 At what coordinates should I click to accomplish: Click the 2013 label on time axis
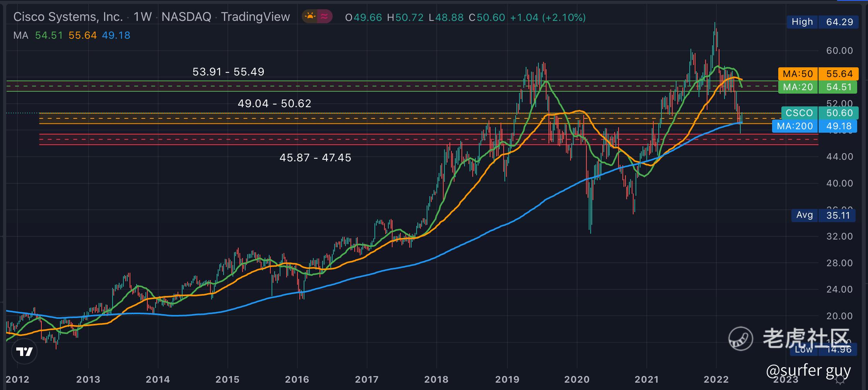coord(88,379)
